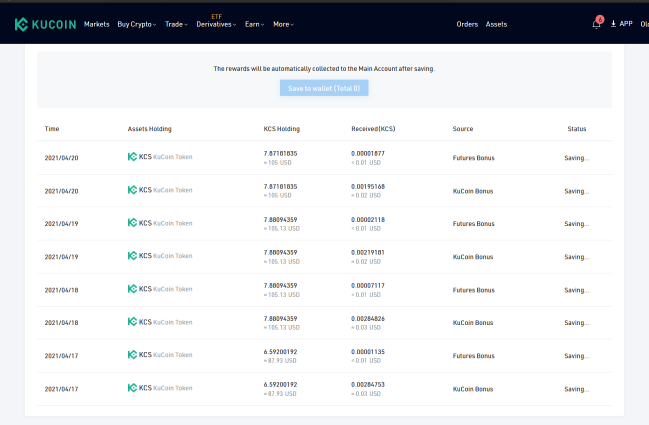Expand the Buy Crypto dropdown

point(137,24)
